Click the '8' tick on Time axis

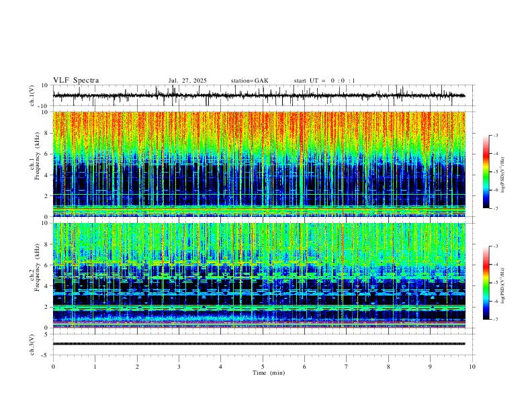click(388, 367)
